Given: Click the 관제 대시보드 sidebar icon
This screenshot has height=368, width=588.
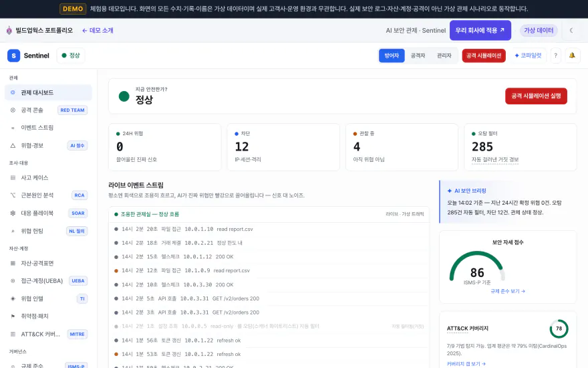Looking at the screenshot, I should point(13,92).
